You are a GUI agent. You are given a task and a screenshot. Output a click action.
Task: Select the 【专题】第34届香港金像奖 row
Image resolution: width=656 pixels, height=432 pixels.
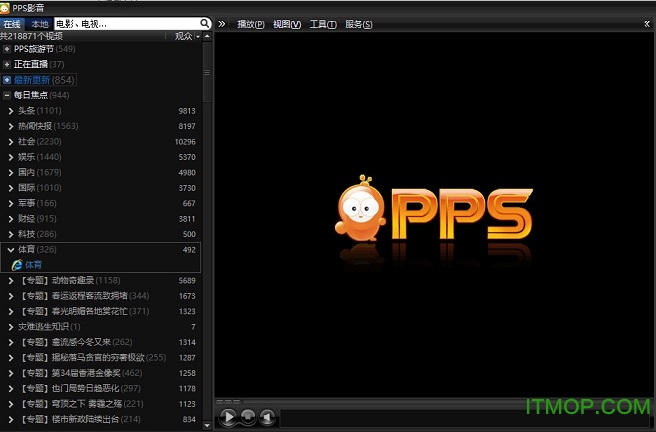[100, 373]
